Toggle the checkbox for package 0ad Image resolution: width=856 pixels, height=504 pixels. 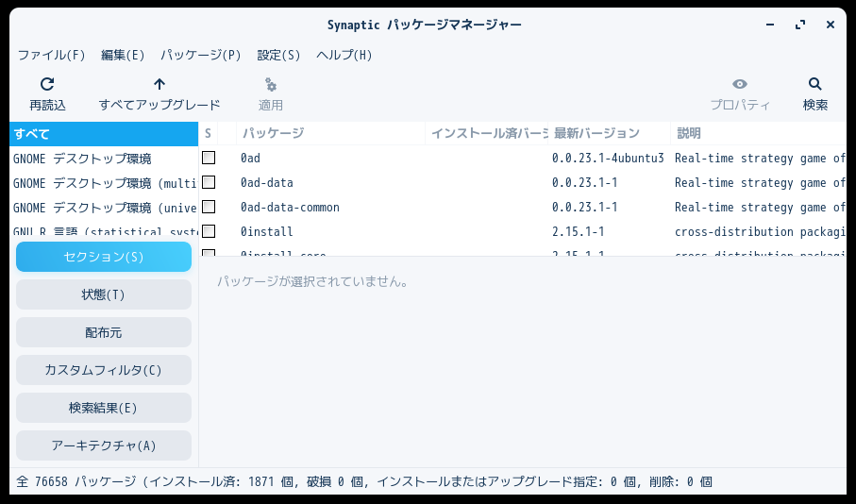point(209,158)
